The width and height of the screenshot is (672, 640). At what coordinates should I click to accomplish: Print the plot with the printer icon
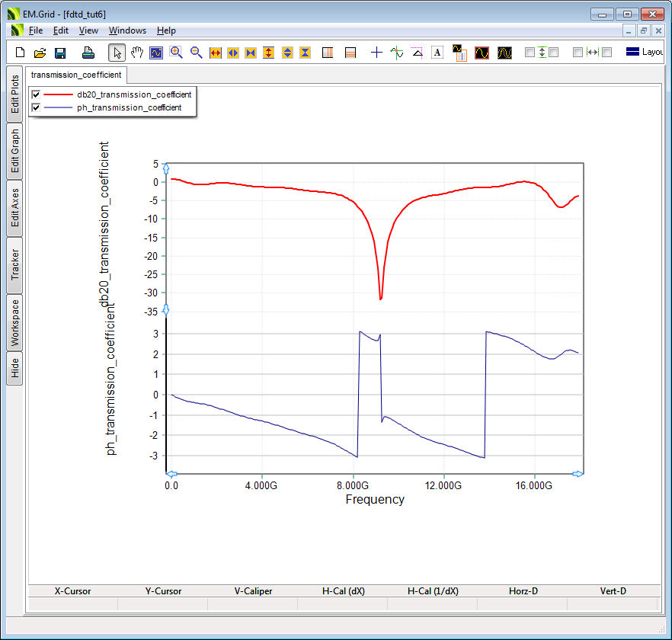click(88, 53)
